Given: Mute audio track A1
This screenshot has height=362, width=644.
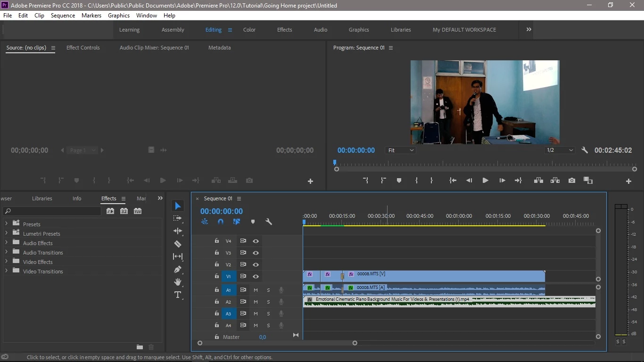Looking at the screenshot, I should click(256, 290).
